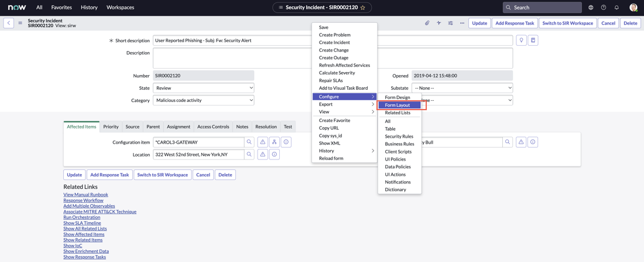Open the State dropdown showing Review
The width and height of the screenshot is (644, 262).
coord(204,87)
